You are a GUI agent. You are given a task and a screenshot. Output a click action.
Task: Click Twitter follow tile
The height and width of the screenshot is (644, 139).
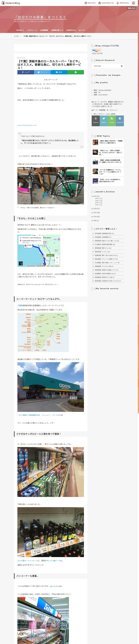pos(104,121)
